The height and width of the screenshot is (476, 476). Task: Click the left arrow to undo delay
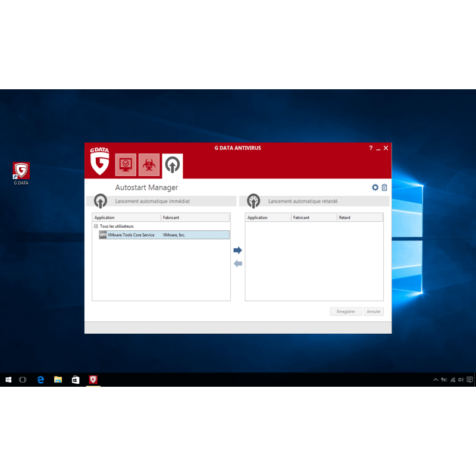(237, 264)
